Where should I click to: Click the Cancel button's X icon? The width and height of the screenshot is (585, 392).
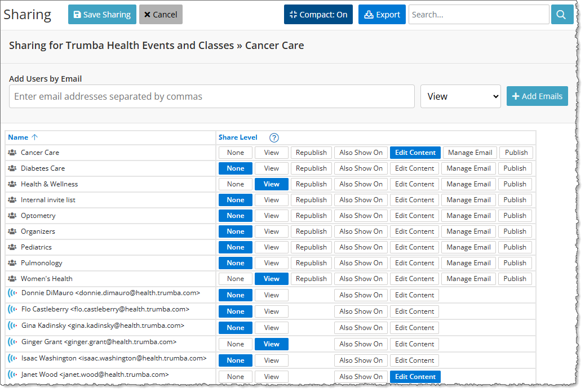pyautogui.click(x=149, y=14)
